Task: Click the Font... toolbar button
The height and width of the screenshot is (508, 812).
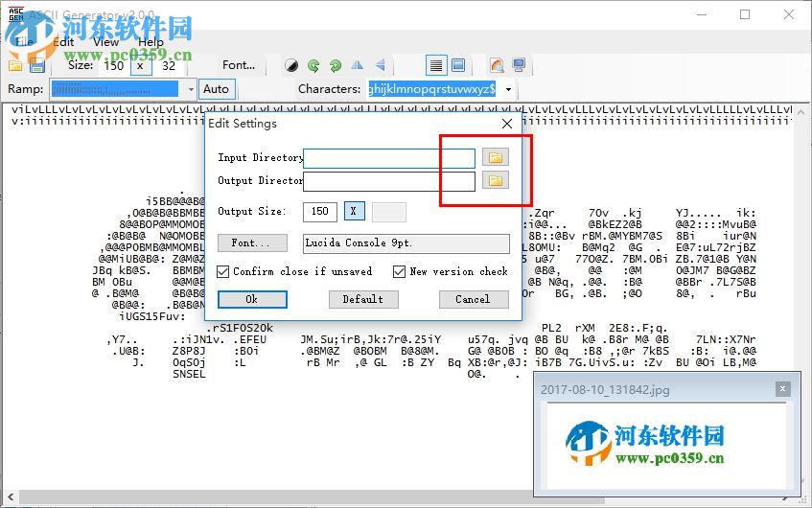Action: coord(239,65)
